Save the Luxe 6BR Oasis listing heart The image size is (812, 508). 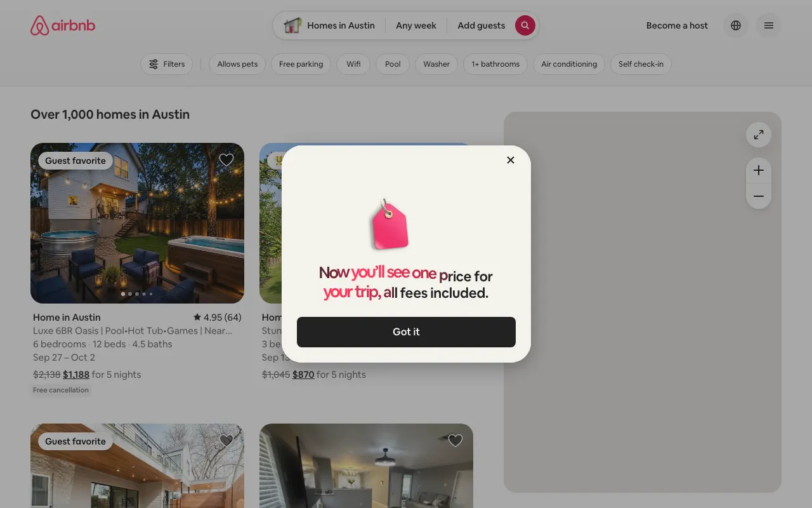(226, 160)
